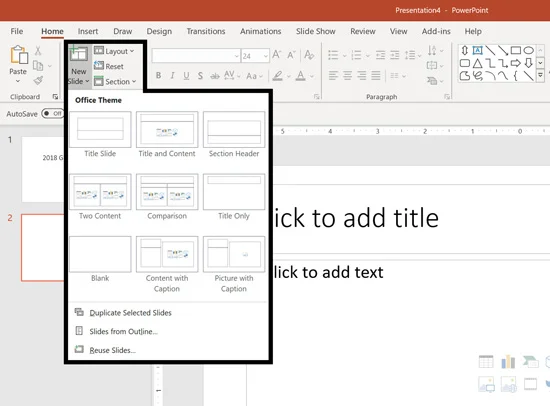The width and height of the screenshot is (550, 406).
Task: Choose the Title and Content layout
Action: coord(167,135)
